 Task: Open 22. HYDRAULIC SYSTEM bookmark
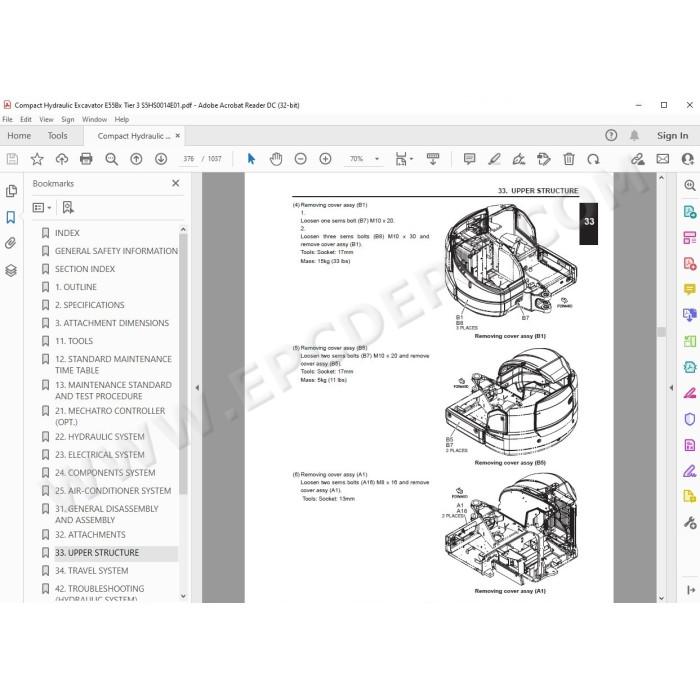click(x=100, y=437)
